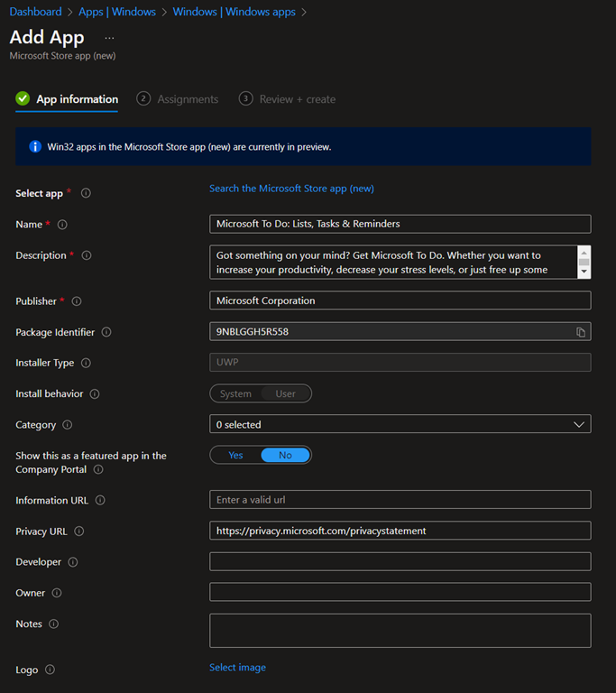Expand the Category dropdown

click(400, 424)
